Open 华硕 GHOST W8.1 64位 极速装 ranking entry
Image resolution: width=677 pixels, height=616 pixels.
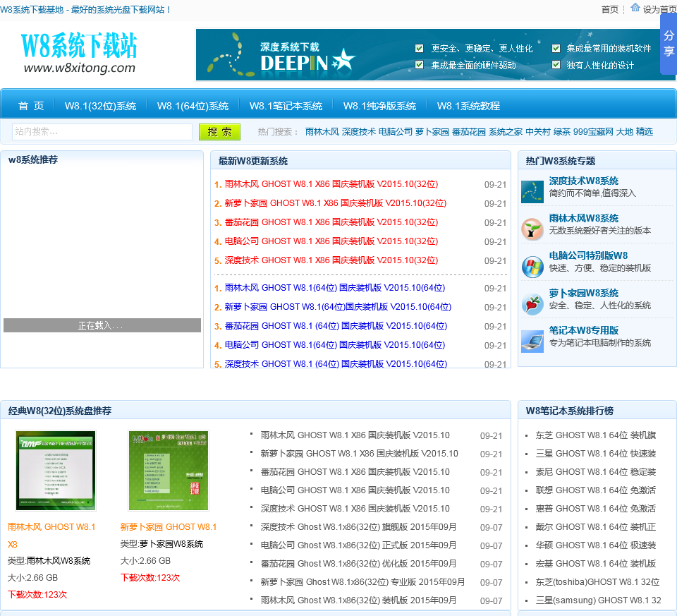pyautogui.click(x=596, y=545)
